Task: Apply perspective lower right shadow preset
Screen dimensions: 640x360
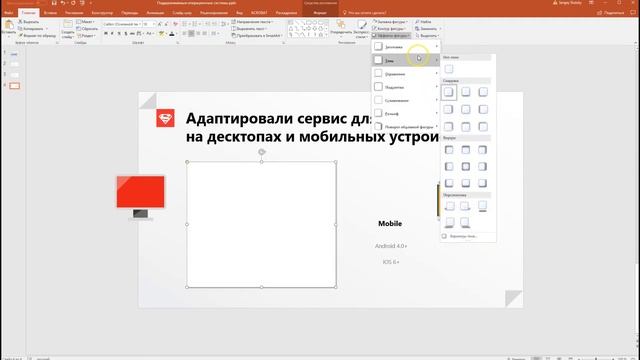Action: click(465, 222)
